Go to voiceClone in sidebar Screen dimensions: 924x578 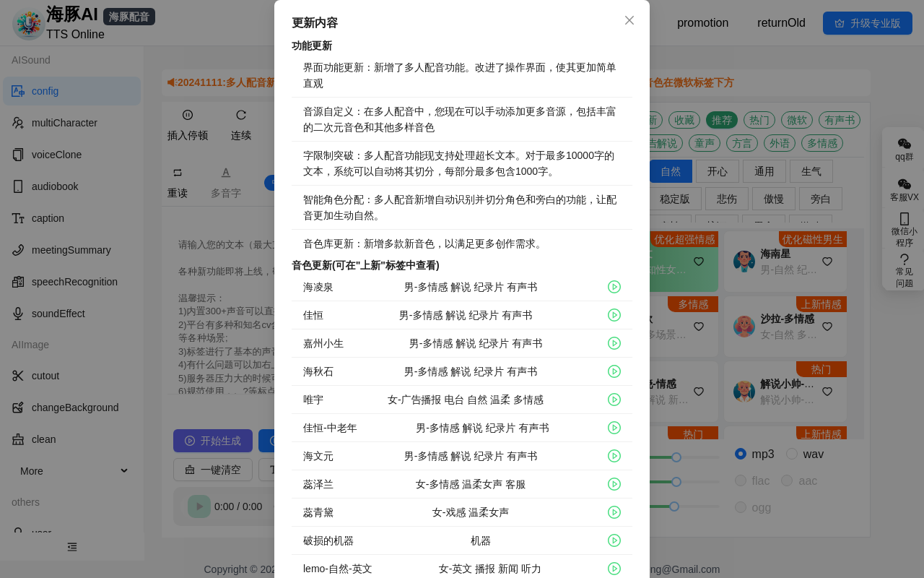point(56,155)
